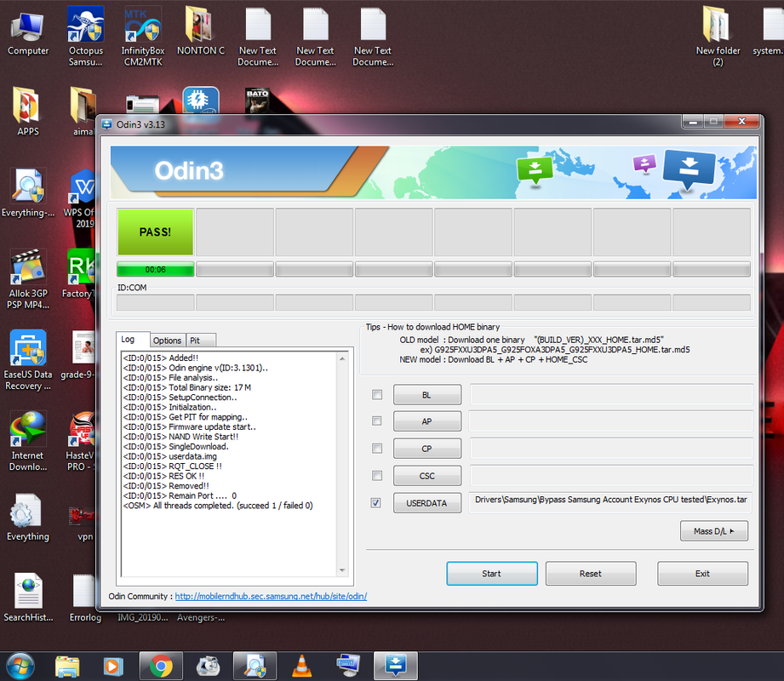
Task: Click the log line 'RES OK !!'
Action: pyautogui.click(x=163, y=476)
